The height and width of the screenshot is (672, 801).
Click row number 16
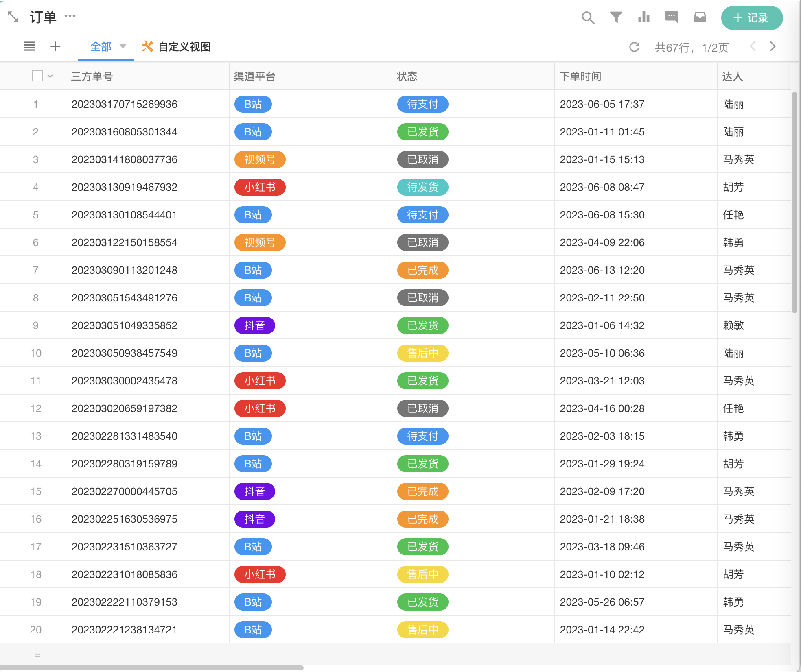tap(36, 519)
